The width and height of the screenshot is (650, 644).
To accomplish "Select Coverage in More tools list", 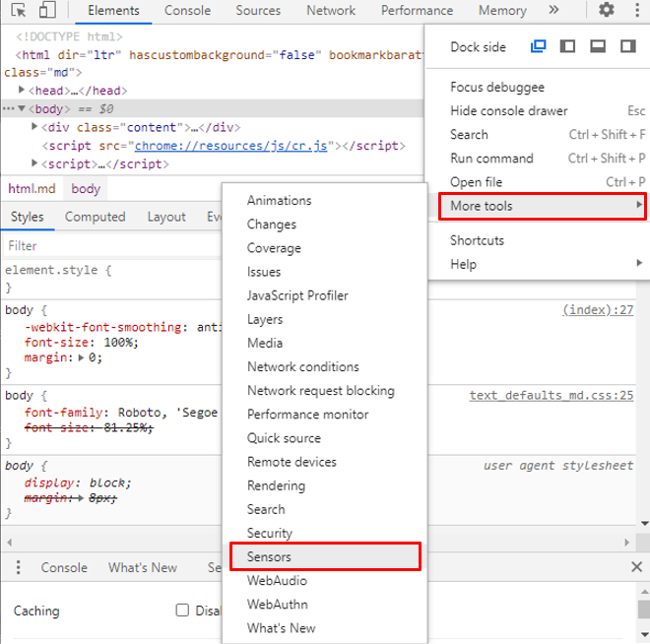I will 325,248.
